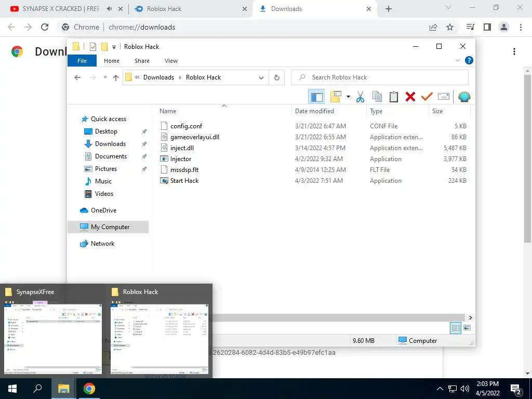Open the Share ribbon tab
Screen dimensions: 532x399
(x=142, y=61)
